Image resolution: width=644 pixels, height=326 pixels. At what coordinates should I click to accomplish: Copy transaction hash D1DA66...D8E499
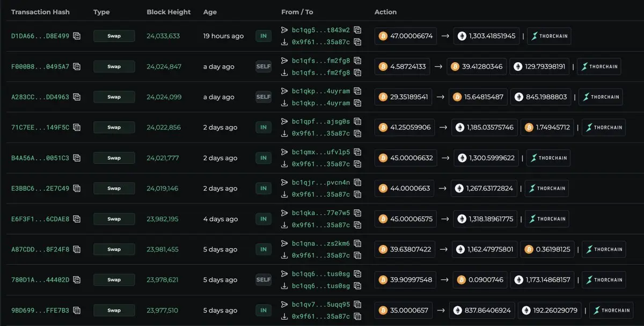(x=77, y=36)
